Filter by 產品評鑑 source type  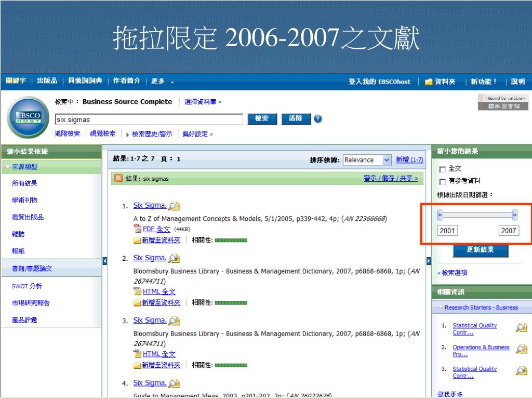(x=24, y=320)
